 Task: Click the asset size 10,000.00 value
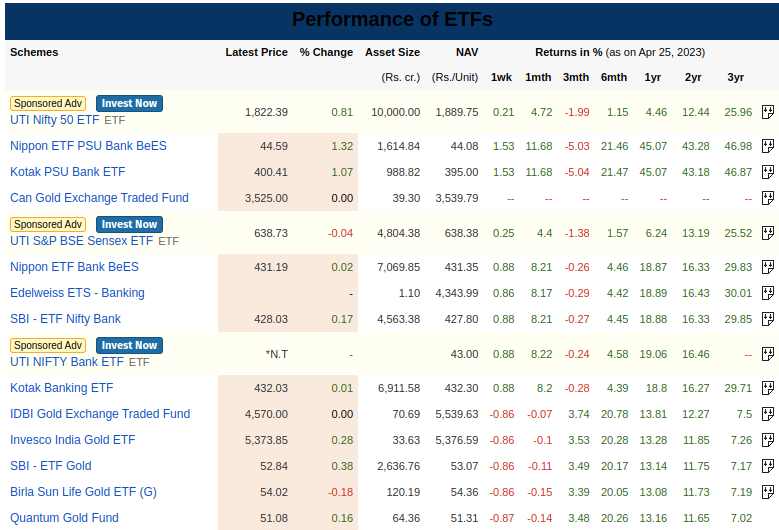point(395,112)
